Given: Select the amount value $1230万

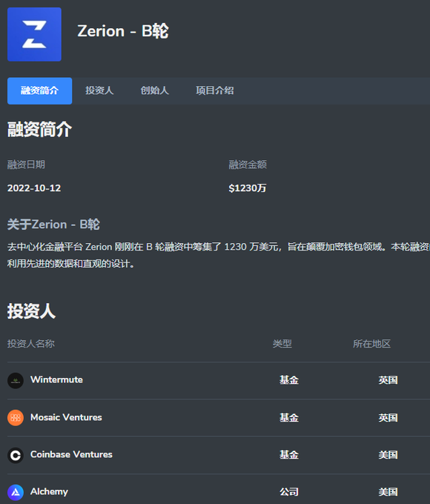Looking at the screenshot, I should [248, 188].
